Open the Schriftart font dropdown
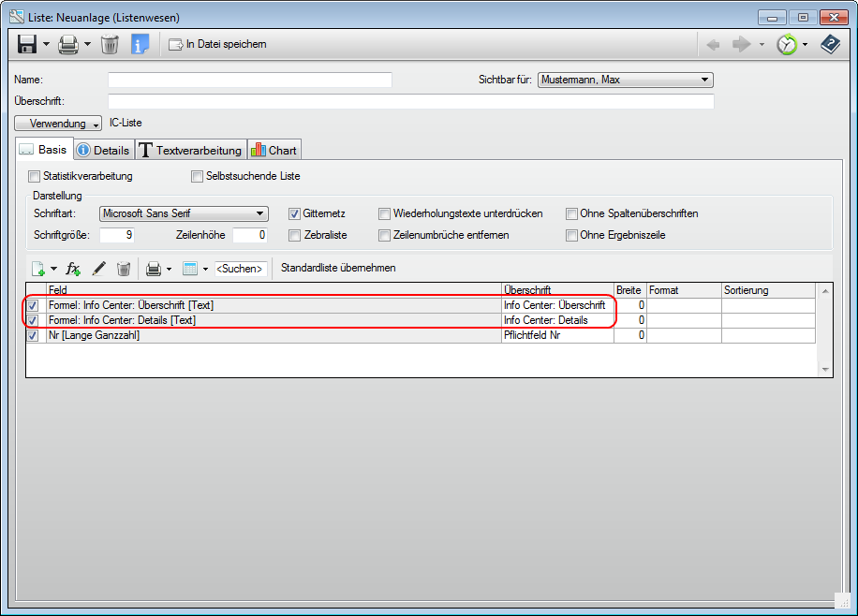858x616 pixels. pyautogui.click(x=184, y=213)
